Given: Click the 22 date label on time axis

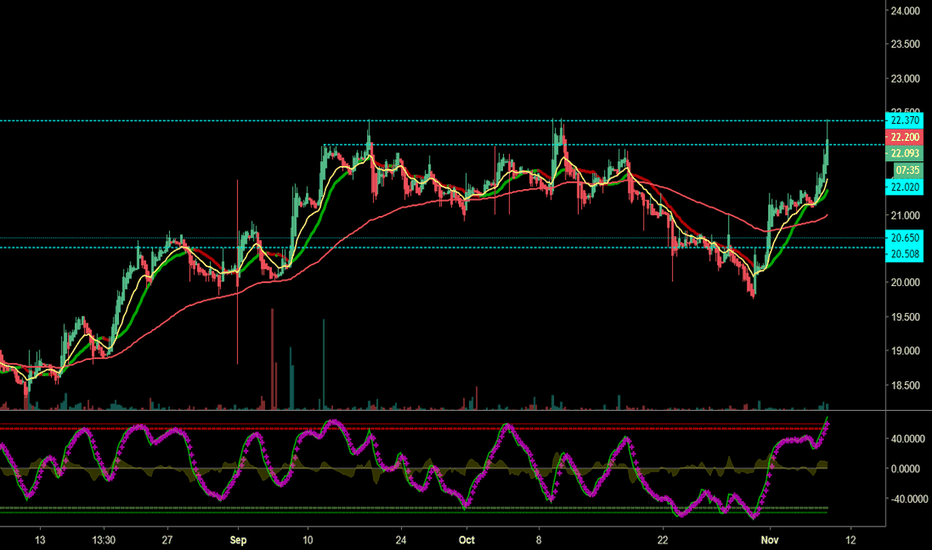Looking at the screenshot, I should [662, 540].
